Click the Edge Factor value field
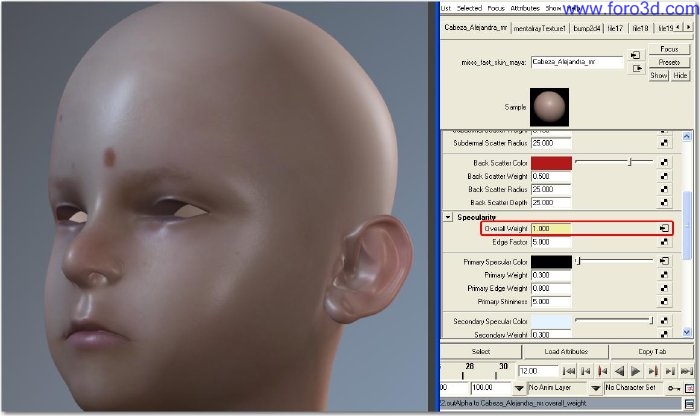The width and height of the screenshot is (700, 416). coord(551,242)
